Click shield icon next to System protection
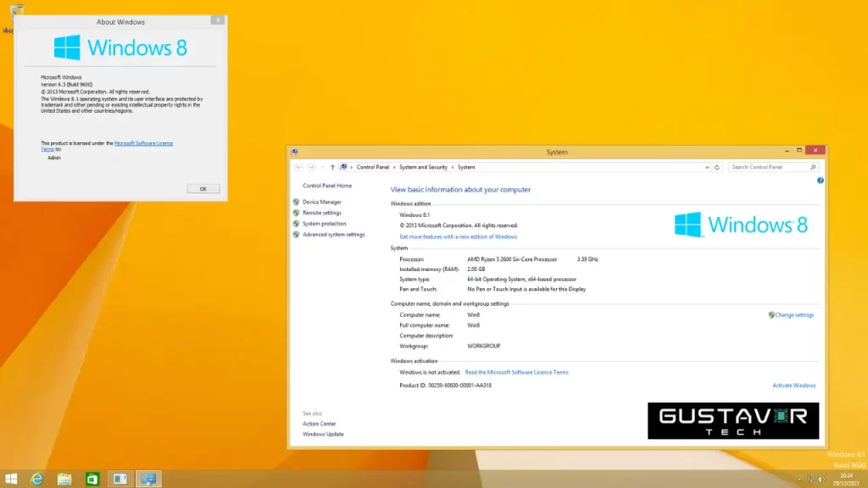868x488 pixels. pyautogui.click(x=296, y=224)
